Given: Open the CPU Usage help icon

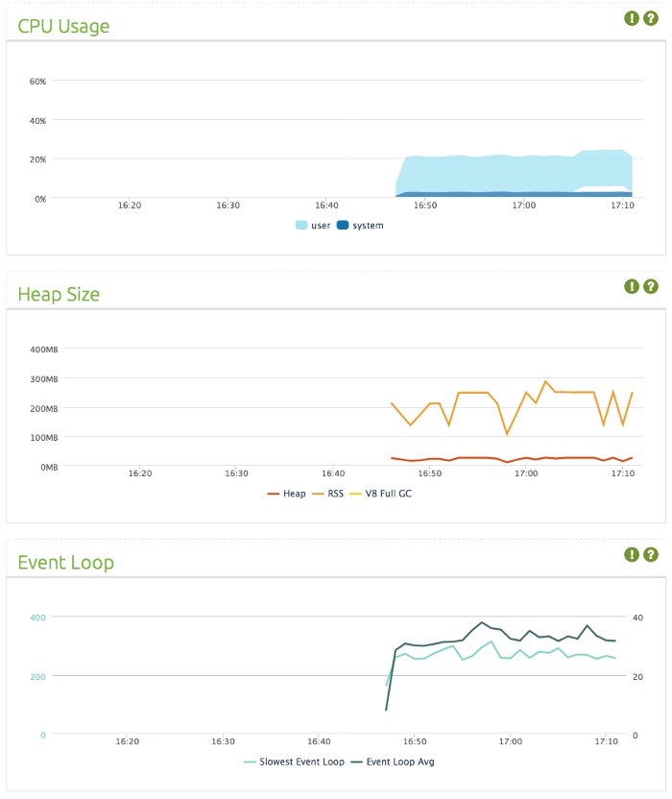Looking at the screenshot, I should click(x=651, y=18).
